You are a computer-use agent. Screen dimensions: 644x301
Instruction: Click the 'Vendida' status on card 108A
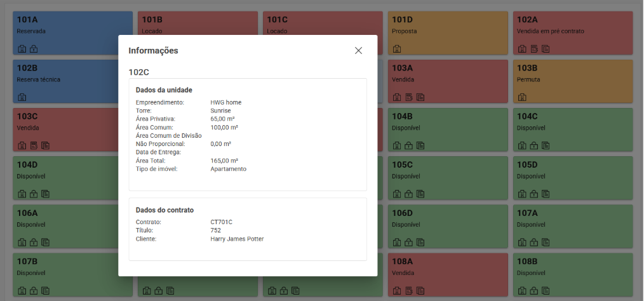pos(403,272)
